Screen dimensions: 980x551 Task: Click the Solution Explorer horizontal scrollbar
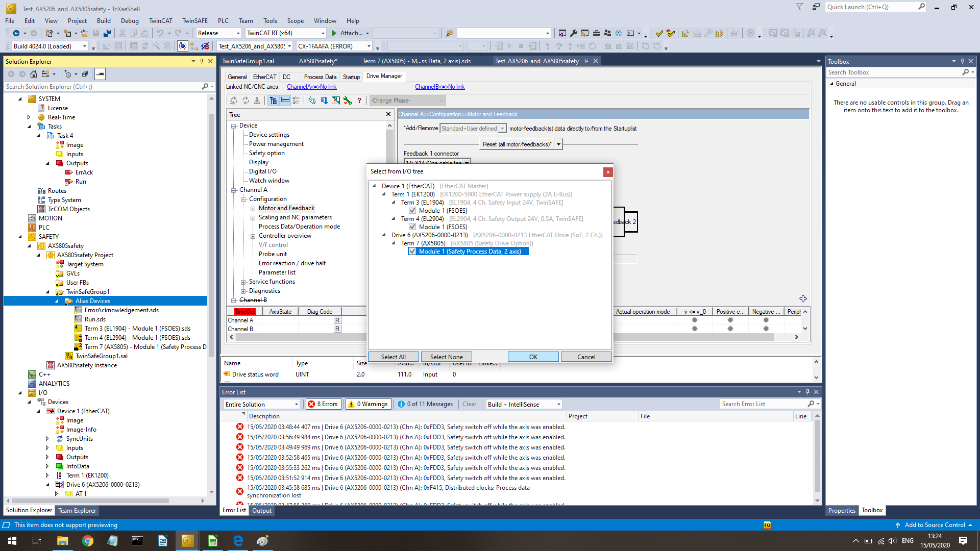pyautogui.click(x=92, y=501)
